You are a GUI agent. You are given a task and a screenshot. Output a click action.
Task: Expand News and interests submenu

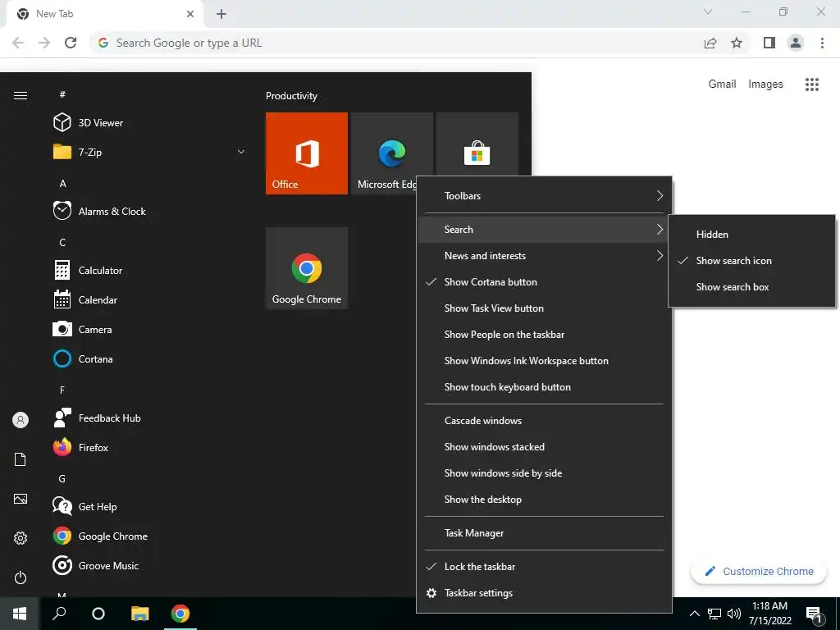click(x=544, y=256)
